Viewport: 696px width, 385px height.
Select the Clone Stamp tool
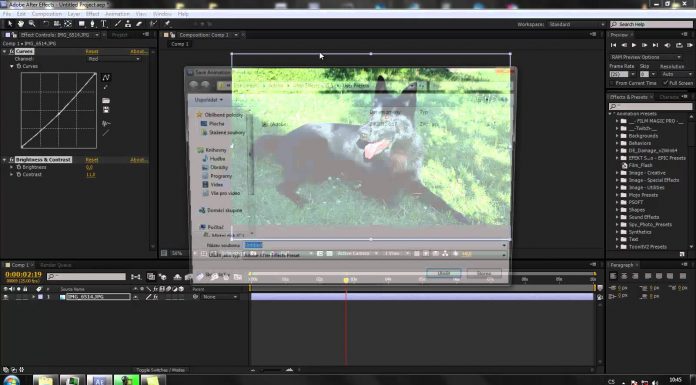[x=128, y=24]
